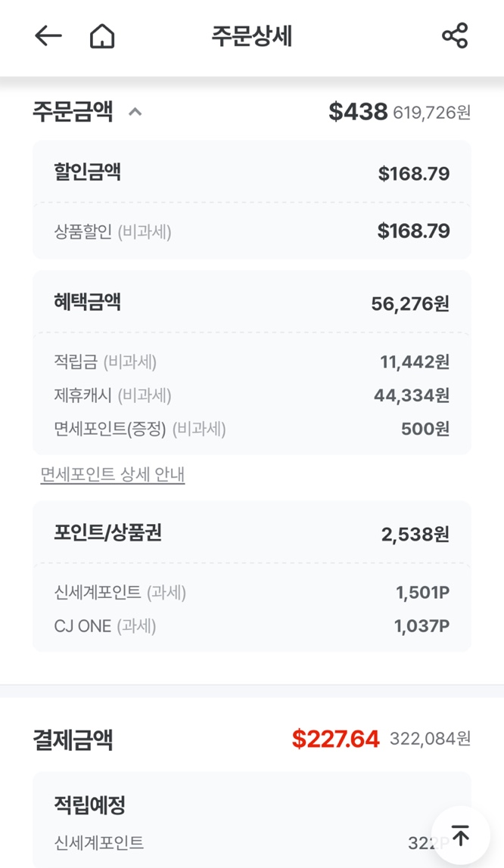Select the $438 order total amount
The width and height of the screenshot is (504, 868).
point(358,112)
